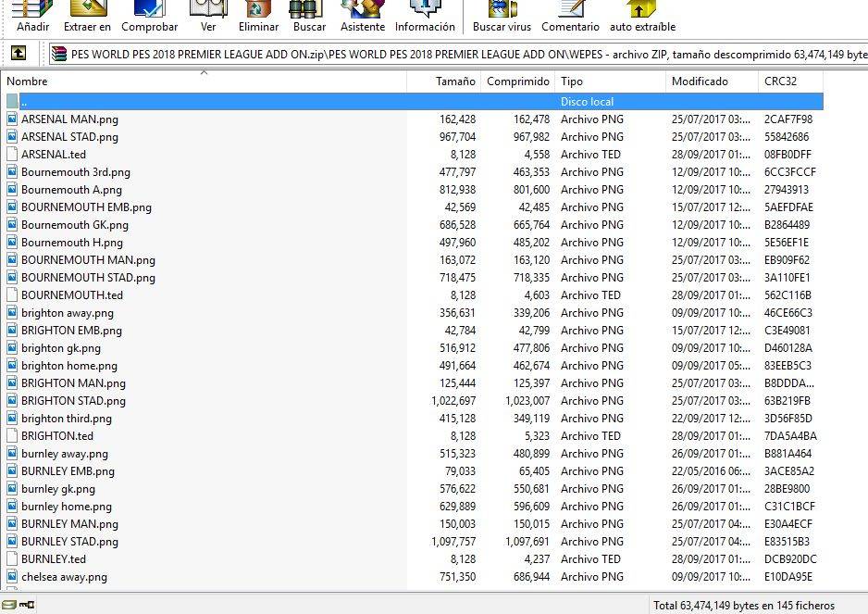Click size 1,097,757 of BURNLEY STAD.png

[453, 542]
